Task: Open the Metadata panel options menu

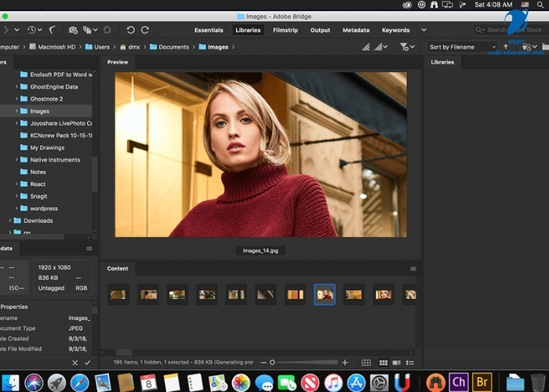Action: coord(89,249)
